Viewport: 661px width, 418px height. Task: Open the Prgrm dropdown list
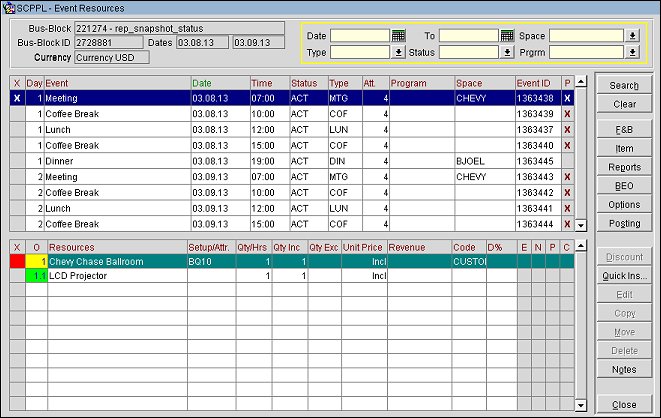coord(632,52)
